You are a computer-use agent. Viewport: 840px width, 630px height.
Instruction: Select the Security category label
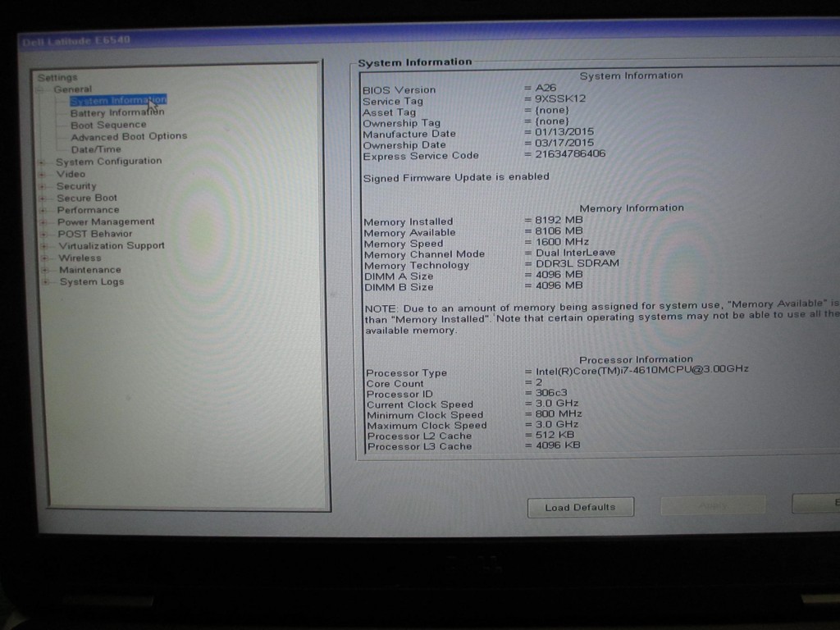pyautogui.click(x=76, y=186)
